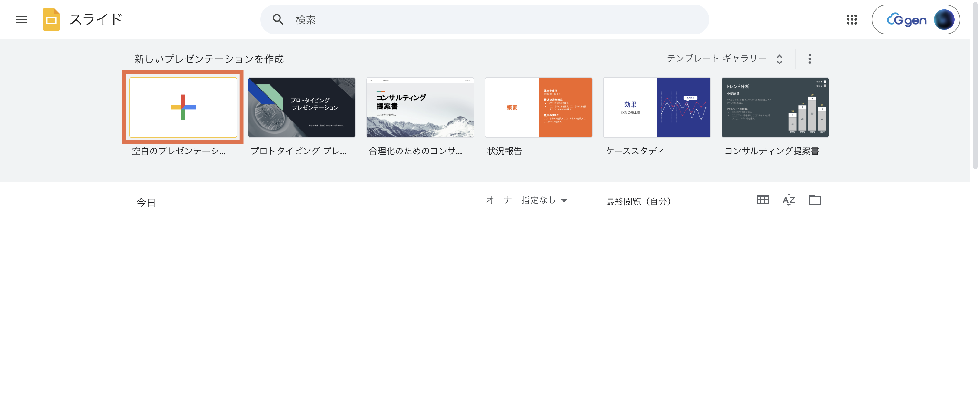This screenshot has height=409, width=980.
Task: Create a blank presentation
Action: click(183, 107)
